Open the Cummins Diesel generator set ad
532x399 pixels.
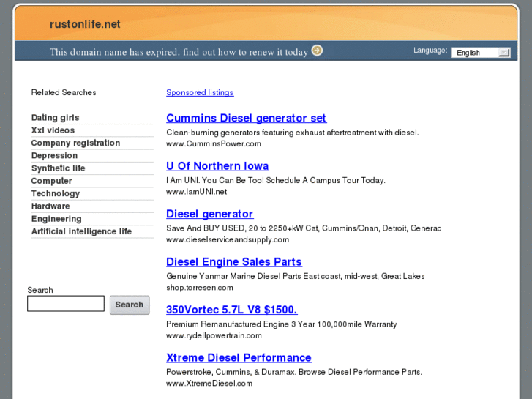pyautogui.click(x=247, y=118)
